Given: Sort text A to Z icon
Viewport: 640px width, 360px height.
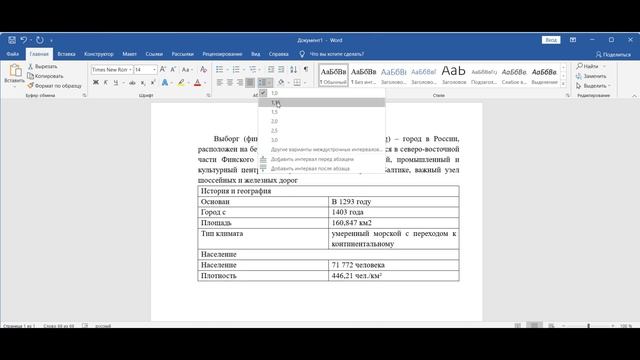Looking at the screenshot, I should (x=293, y=70).
